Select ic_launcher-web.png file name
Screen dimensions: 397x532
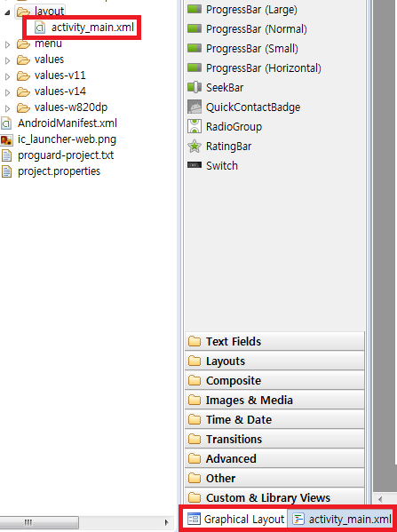pyautogui.click(x=67, y=139)
